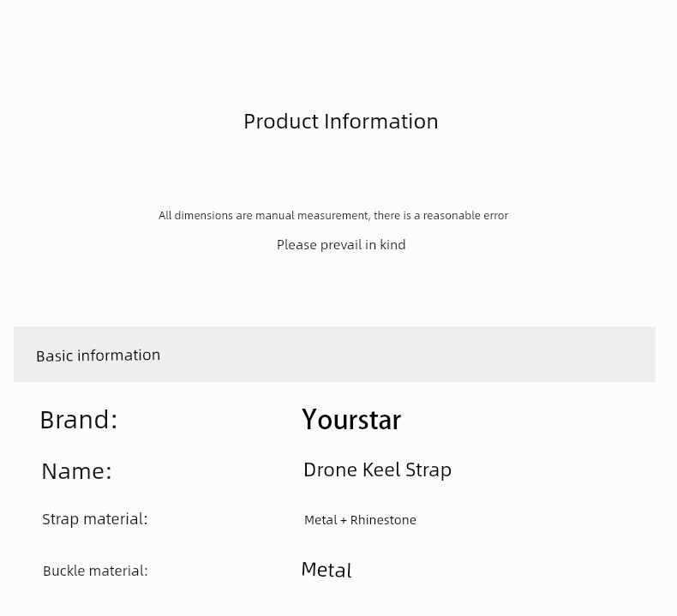
Task: Click the Basic information section header
Action: click(x=99, y=356)
